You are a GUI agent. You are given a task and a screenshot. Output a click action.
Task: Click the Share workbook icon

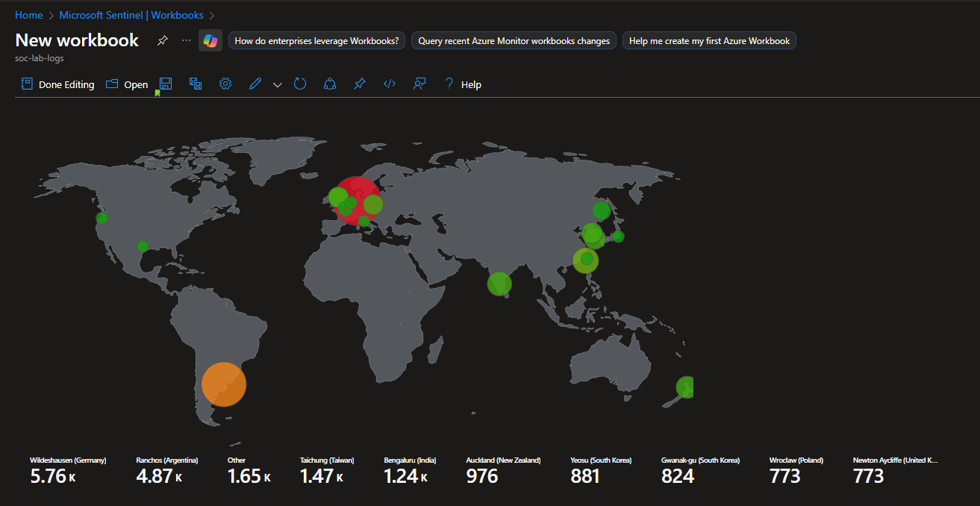(330, 84)
